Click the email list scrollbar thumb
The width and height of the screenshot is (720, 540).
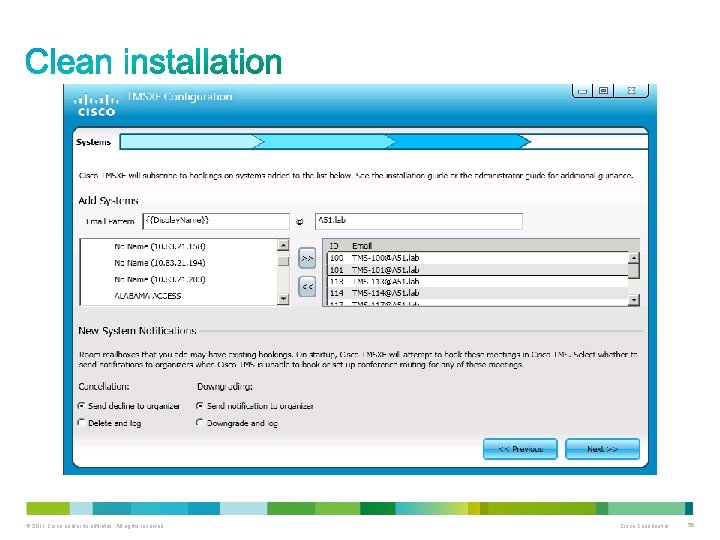tap(634, 271)
